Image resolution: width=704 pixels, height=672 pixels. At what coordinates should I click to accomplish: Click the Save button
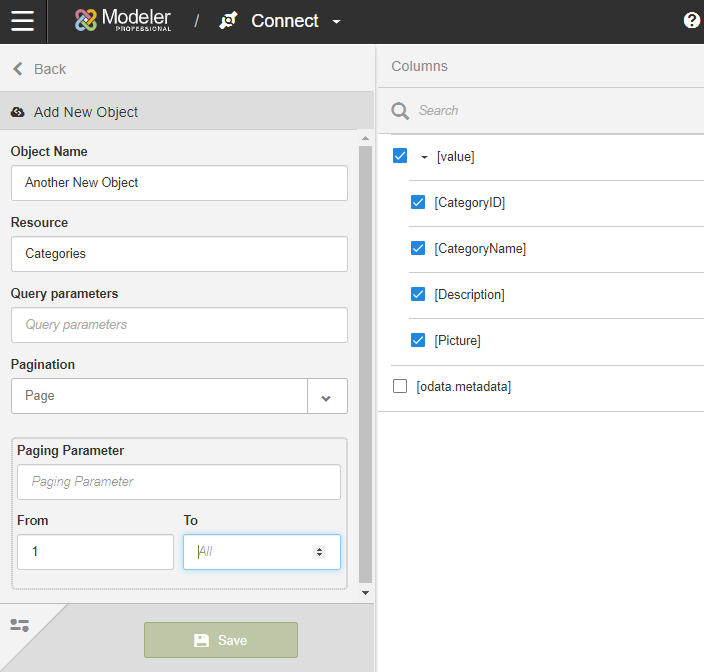click(x=221, y=640)
